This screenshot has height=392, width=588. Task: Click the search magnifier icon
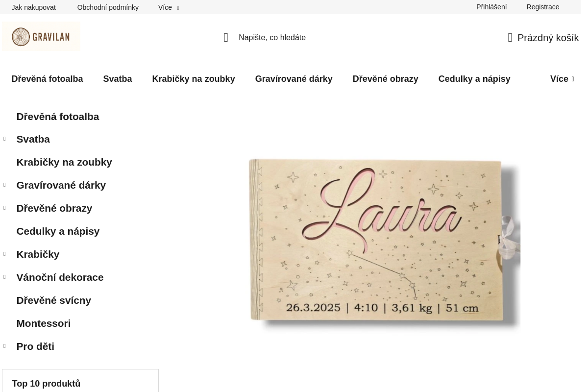pos(226,38)
